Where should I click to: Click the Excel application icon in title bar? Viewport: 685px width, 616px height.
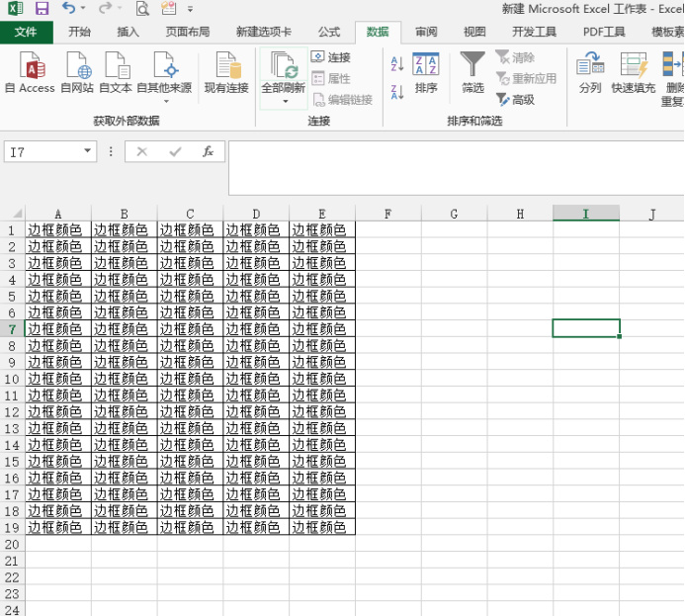click(x=16, y=8)
